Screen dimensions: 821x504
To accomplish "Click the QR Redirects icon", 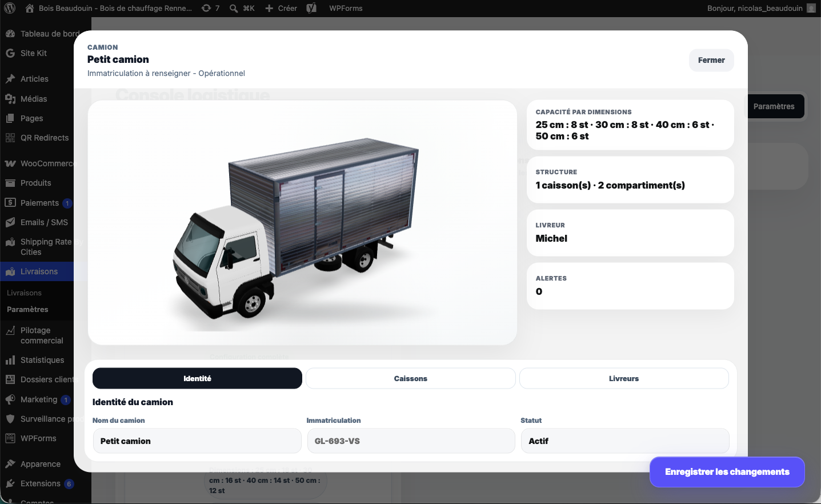I will 10,138.
